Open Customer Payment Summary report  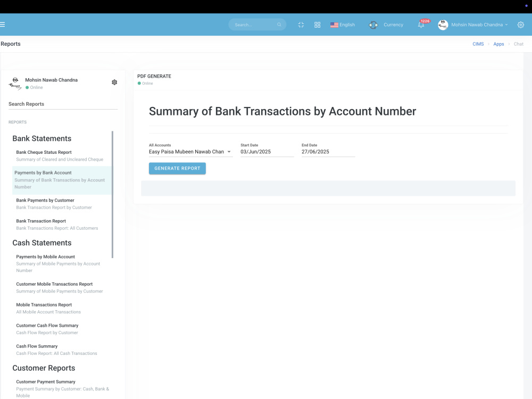coord(62,388)
